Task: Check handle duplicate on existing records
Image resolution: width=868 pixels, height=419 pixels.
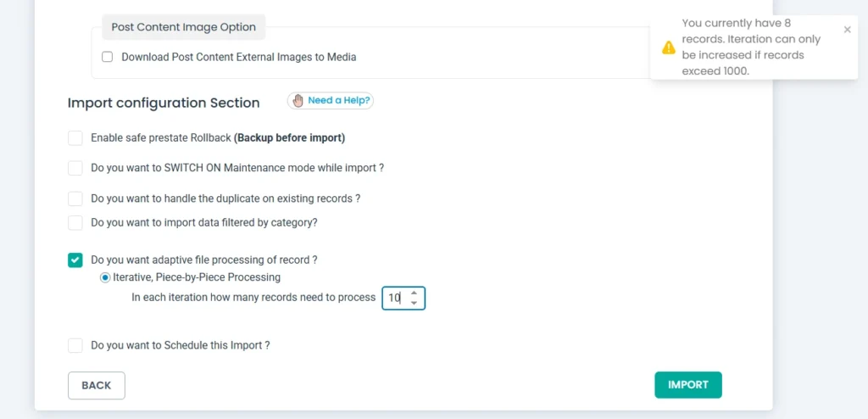Action: pyautogui.click(x=75, y=198)
